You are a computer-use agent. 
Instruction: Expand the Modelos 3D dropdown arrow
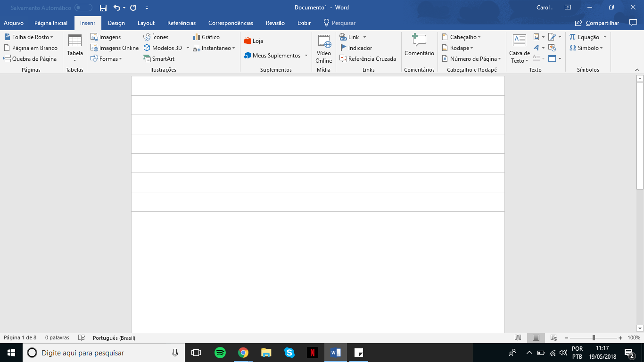(x=188, y=48)
